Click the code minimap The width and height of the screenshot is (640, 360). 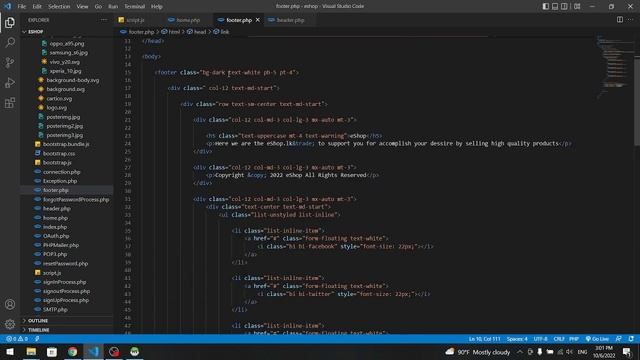614,67
